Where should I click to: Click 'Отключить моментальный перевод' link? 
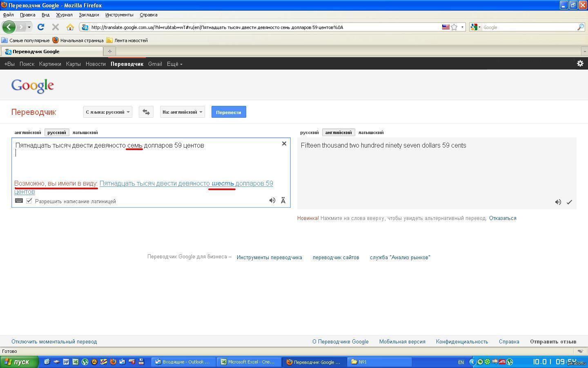[x=54, y=342]
